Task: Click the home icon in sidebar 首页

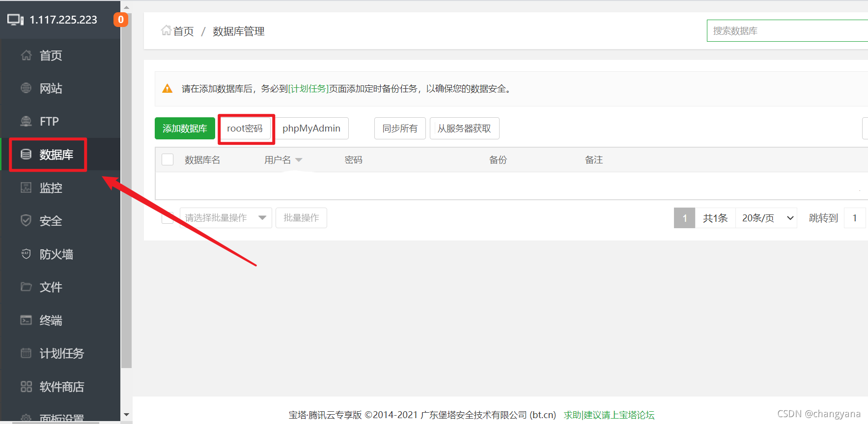Action: coord(27,55)
